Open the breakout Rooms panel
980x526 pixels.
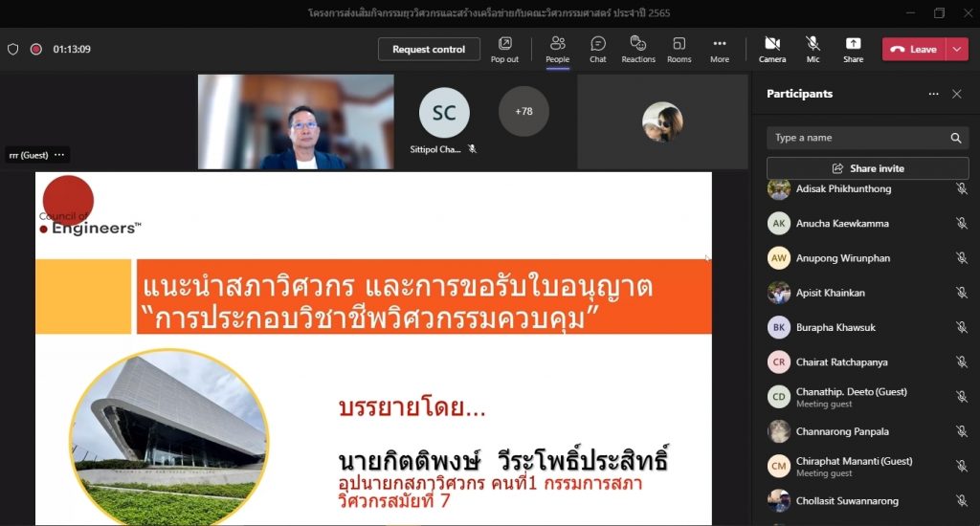click(x=679, y=49)
